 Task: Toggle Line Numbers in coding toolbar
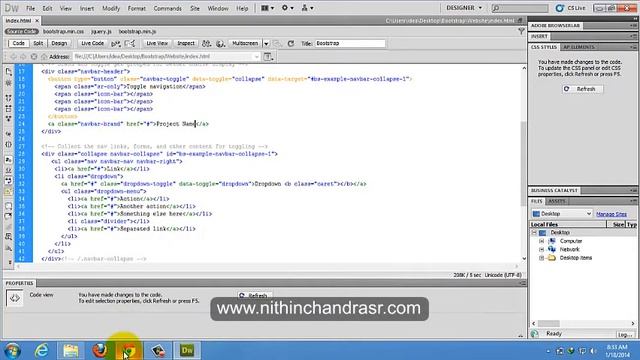9,160
